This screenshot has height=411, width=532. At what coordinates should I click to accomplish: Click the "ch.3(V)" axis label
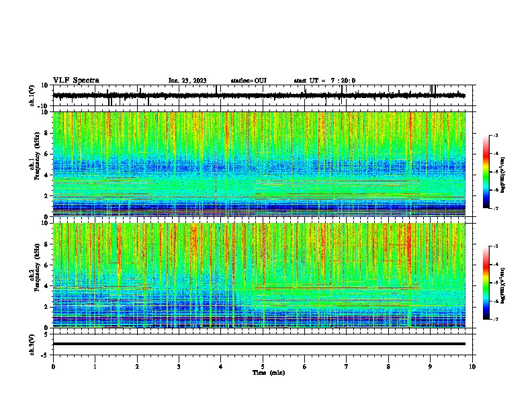32,345
